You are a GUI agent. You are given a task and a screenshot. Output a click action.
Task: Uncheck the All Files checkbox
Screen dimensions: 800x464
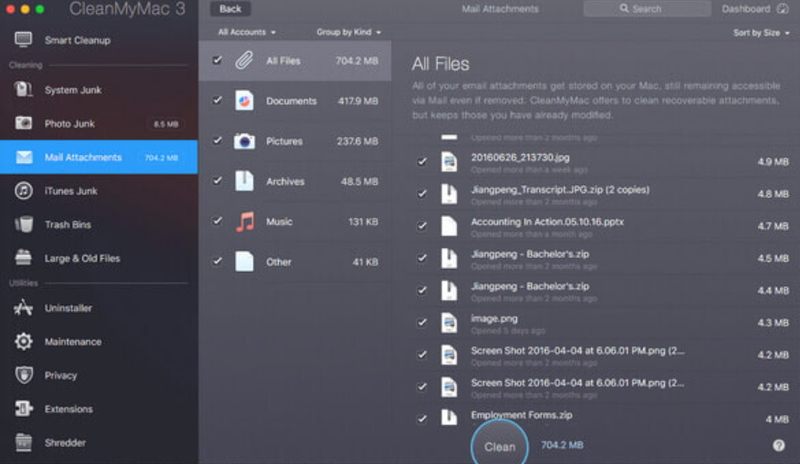click(217, 60)
